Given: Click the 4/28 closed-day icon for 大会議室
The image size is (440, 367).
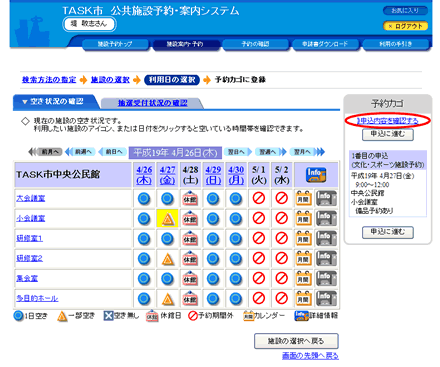Looking at the screenshot, I should (190, 199).
